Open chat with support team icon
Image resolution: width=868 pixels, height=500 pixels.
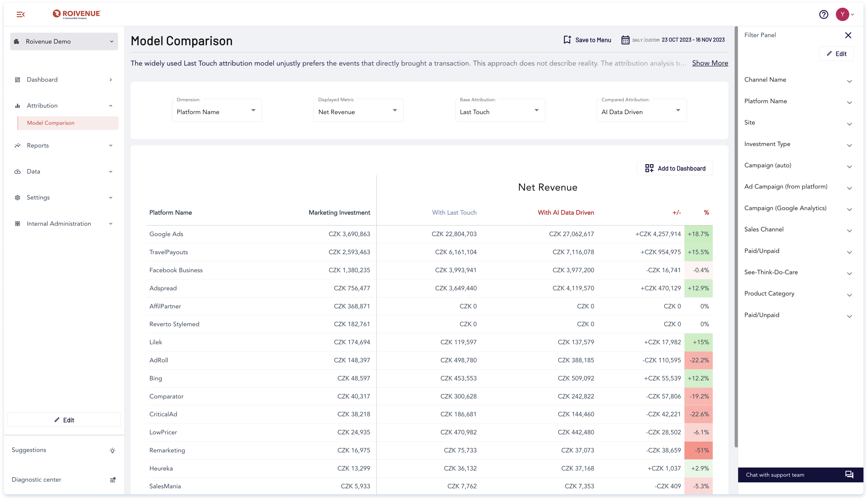[849, 475]
